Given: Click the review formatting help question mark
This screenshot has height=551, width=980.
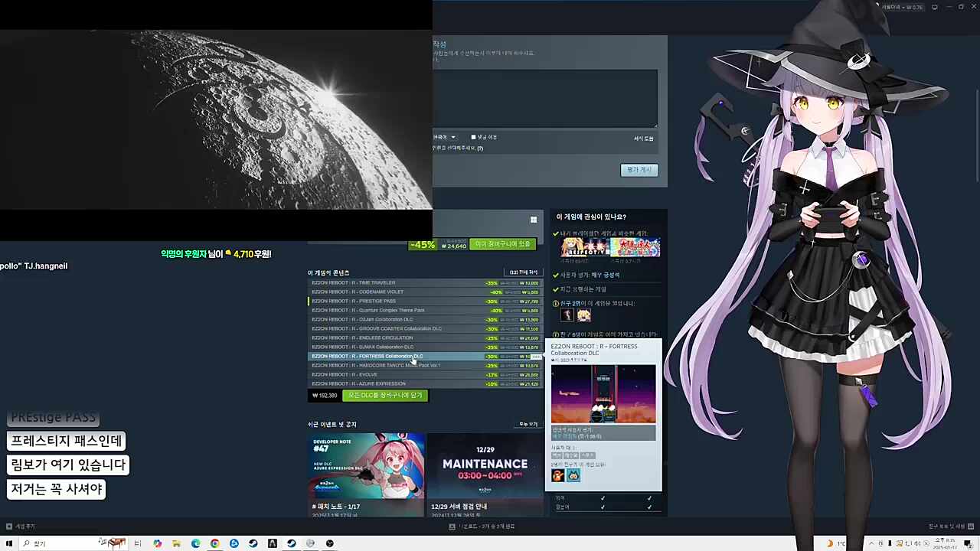Looking at the screenshot, I should 480,148.
